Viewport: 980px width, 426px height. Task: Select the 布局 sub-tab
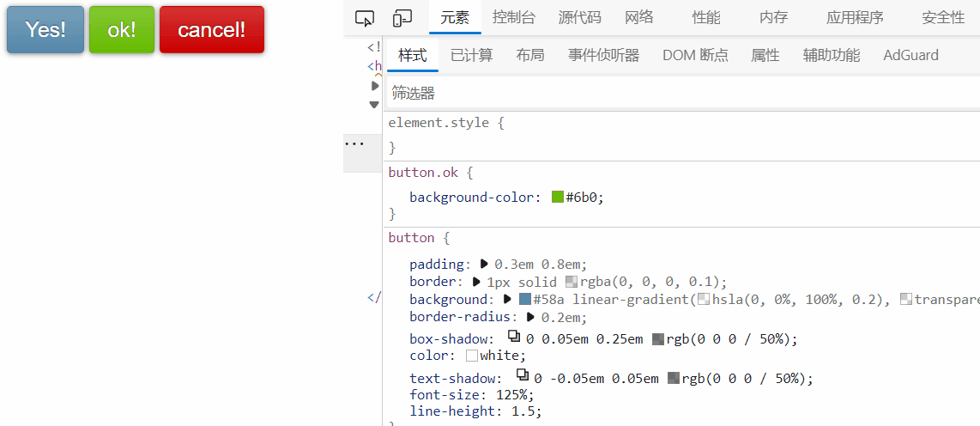(x=530, y=55)
